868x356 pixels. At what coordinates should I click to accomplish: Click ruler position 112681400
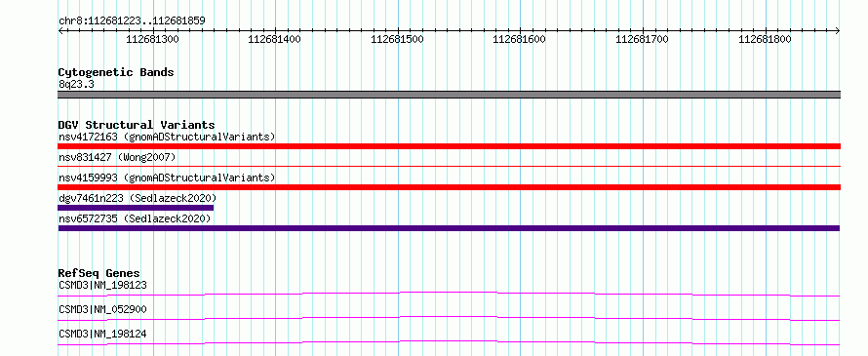(275, 39)
